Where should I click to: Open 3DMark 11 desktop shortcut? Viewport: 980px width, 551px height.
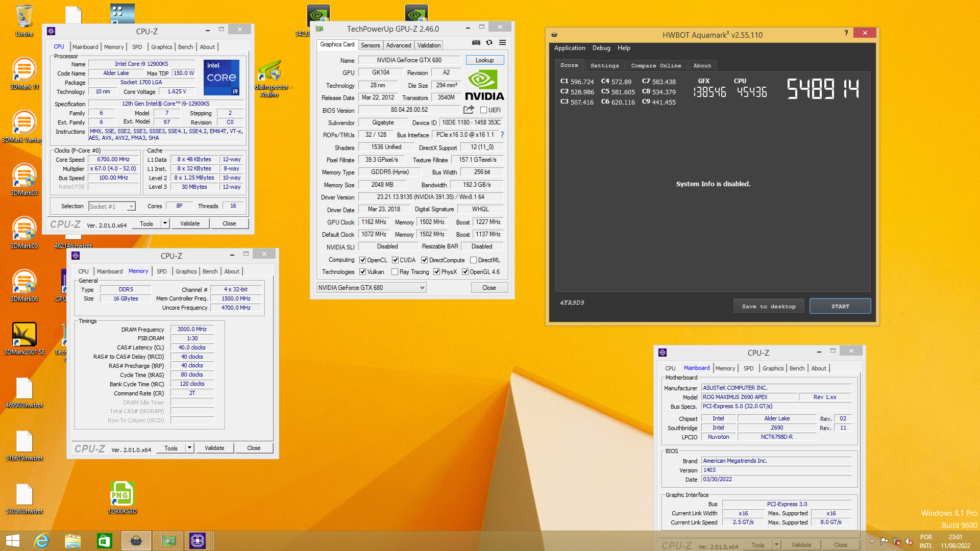coord(24,73)
